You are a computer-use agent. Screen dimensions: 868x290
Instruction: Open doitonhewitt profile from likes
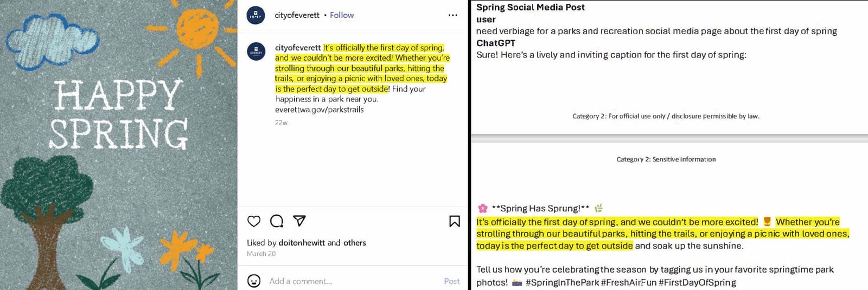point(302,243)
